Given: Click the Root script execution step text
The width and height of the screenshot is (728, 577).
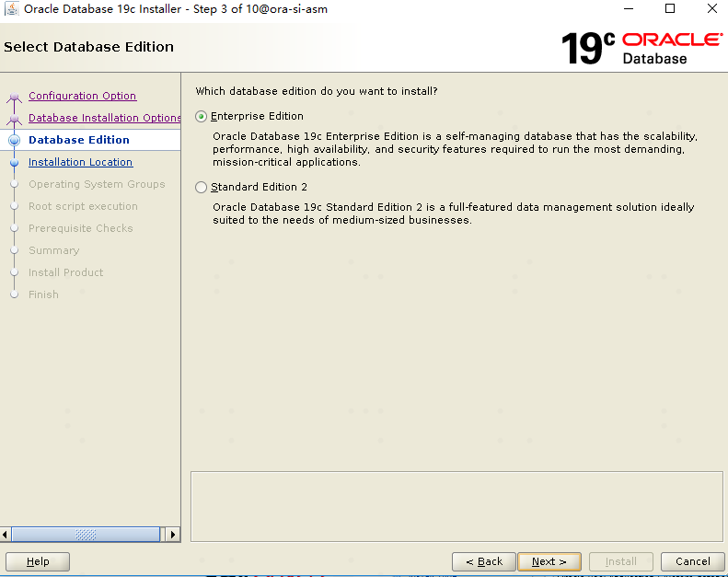Looking at the screenshot, I should click(x=83, y=206).
